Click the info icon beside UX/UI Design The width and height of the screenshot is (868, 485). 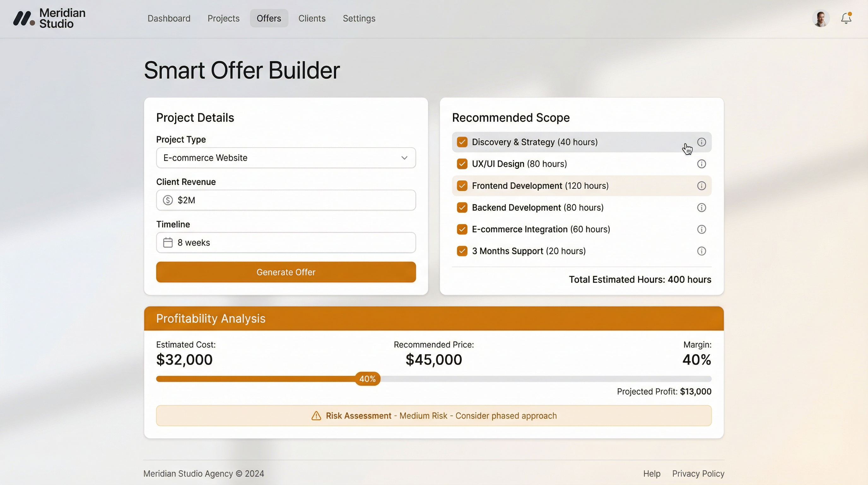702,164
